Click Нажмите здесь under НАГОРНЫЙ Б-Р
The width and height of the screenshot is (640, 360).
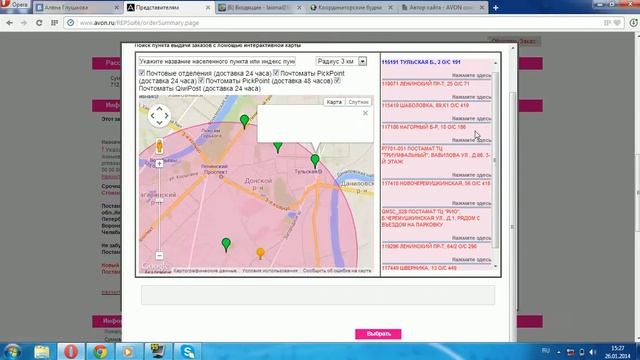click(471, 140)
